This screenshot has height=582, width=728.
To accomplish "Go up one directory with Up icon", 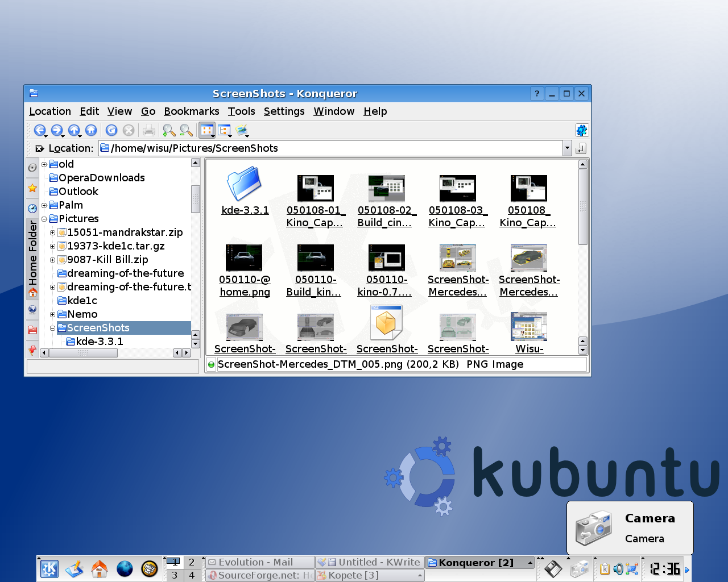I will pos(73,130).
